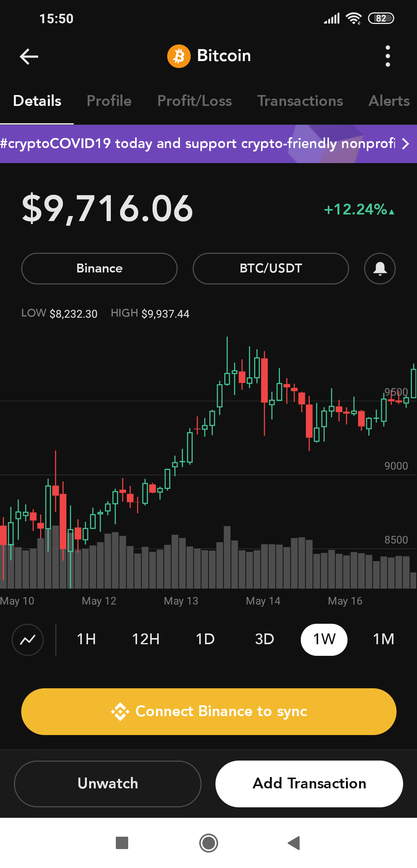Open the three-dot overflow menu
The image size is (417, 868).
pos(388,56)
